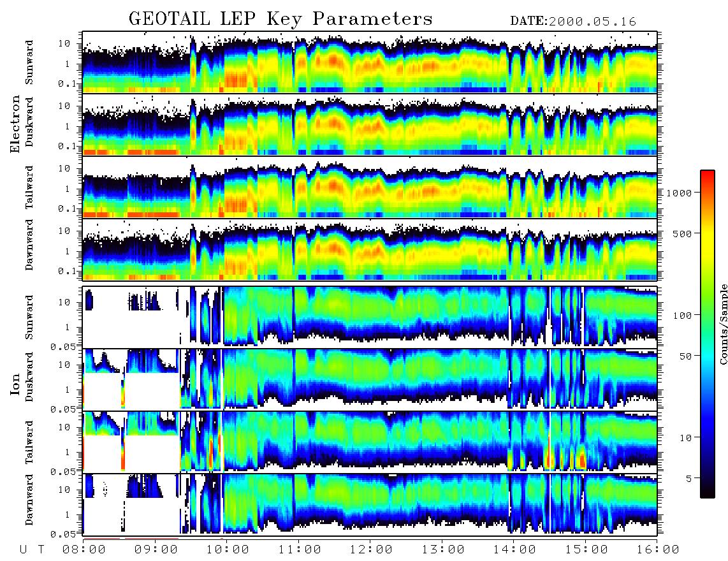Screen dimensions: 728x561
Task: Click the "500" color bar tick value
Action: pos(682,233)
